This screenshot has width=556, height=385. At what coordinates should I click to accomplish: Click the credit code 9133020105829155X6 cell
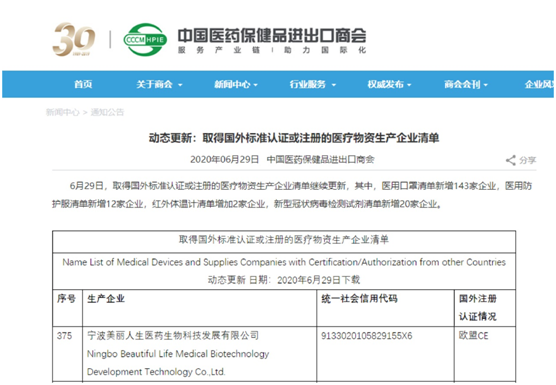coord(385,354)
